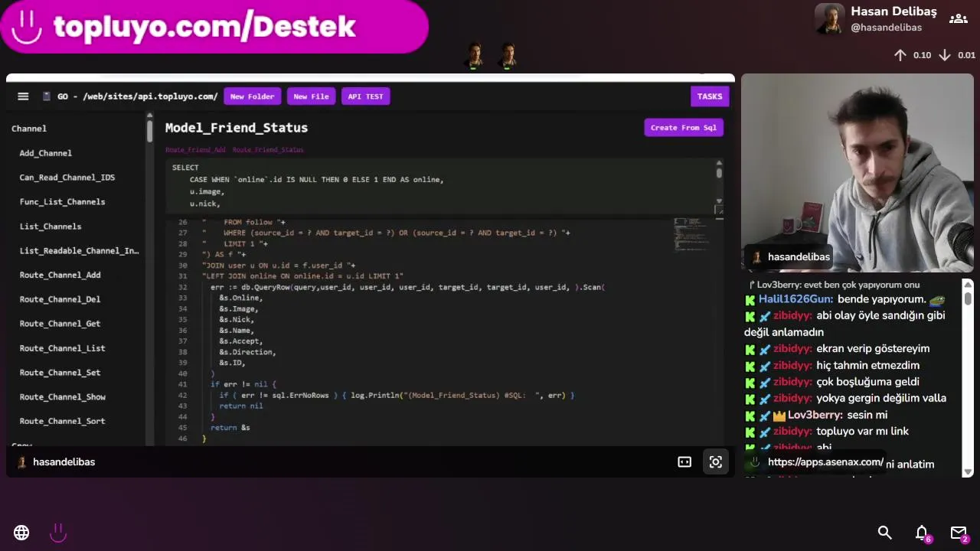Open the search magnifier icon
The image size is (980, 551).
pos(885,533)
